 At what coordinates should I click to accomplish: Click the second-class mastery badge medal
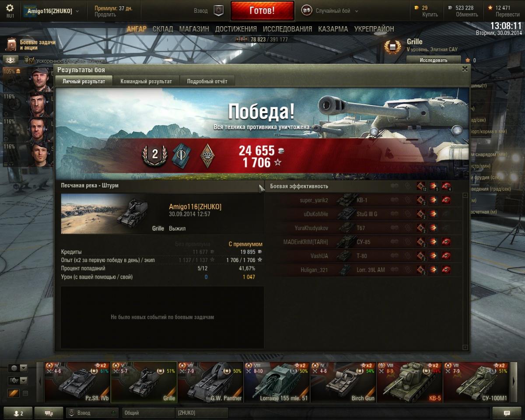154,154
